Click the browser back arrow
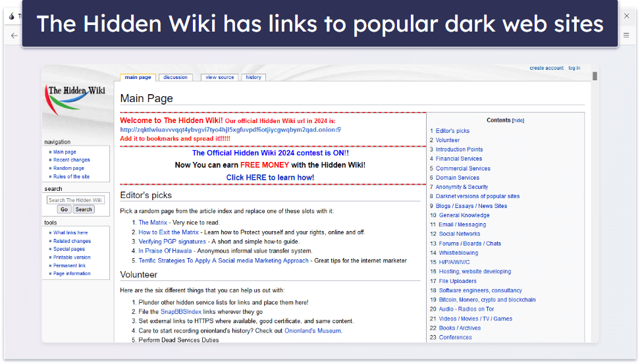Image resolution: width=640 pixels, height=364 pixels. point(14,36)
